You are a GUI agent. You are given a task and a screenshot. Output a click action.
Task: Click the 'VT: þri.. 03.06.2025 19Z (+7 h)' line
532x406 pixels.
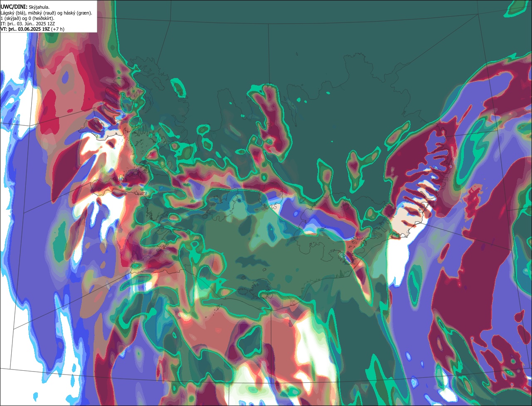tap(32, 29)
